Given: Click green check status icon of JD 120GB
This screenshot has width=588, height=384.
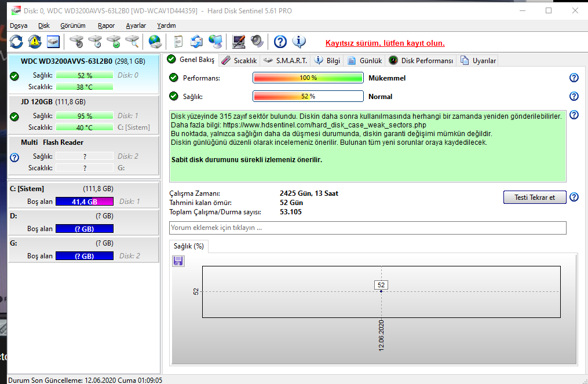Looking at the screenshot, I should (x=14, y=117).
